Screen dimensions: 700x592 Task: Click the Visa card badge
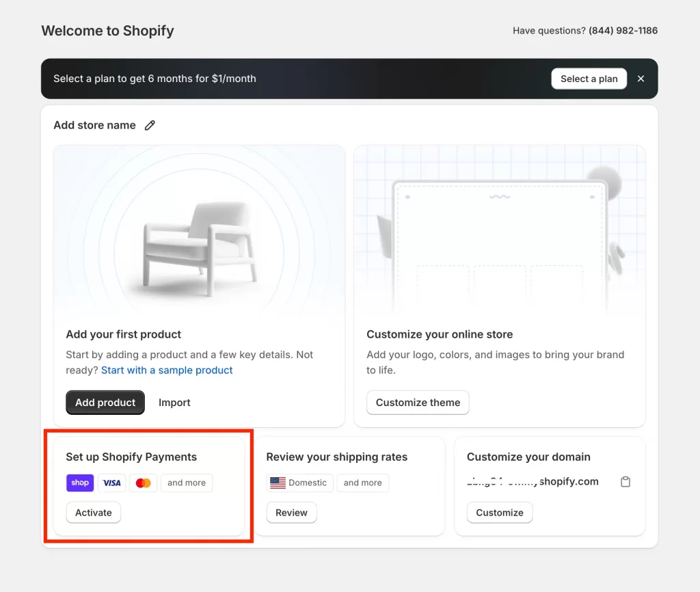coord(111,483)
